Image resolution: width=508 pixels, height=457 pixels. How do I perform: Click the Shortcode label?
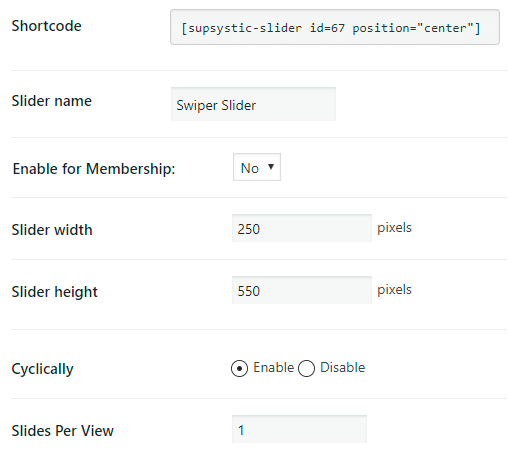(47, 26)
